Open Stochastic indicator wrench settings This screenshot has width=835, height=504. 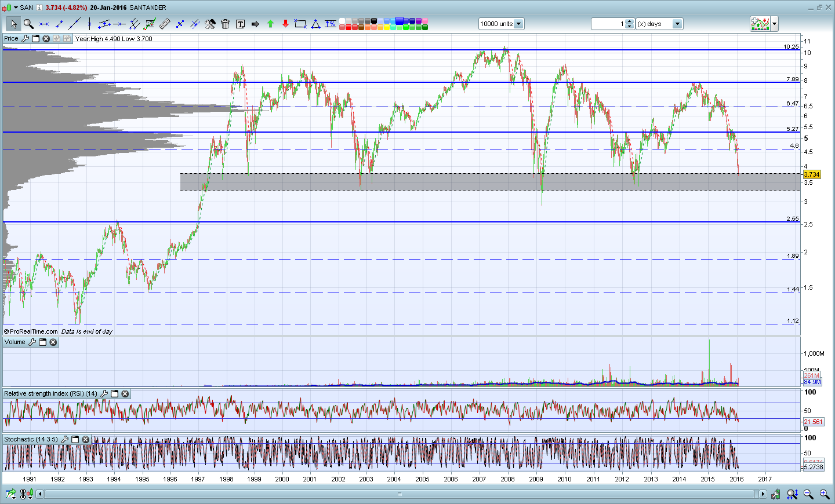[65, 440]
